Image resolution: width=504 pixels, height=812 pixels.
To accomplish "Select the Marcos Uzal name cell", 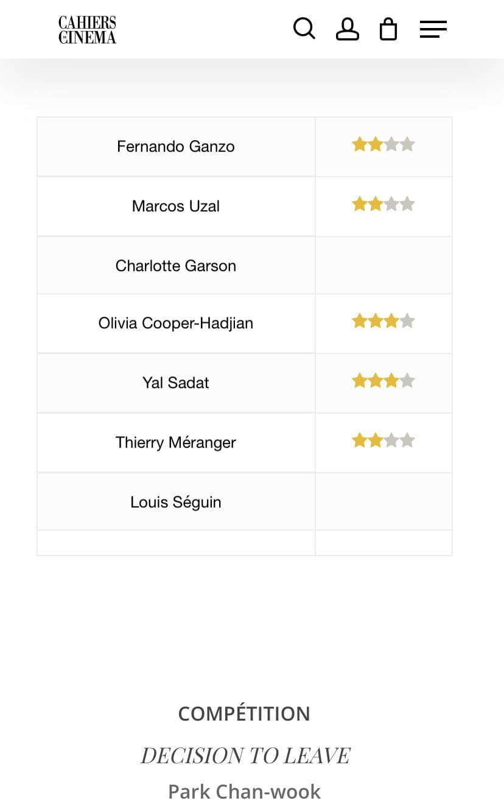I will tap(176, 207).
